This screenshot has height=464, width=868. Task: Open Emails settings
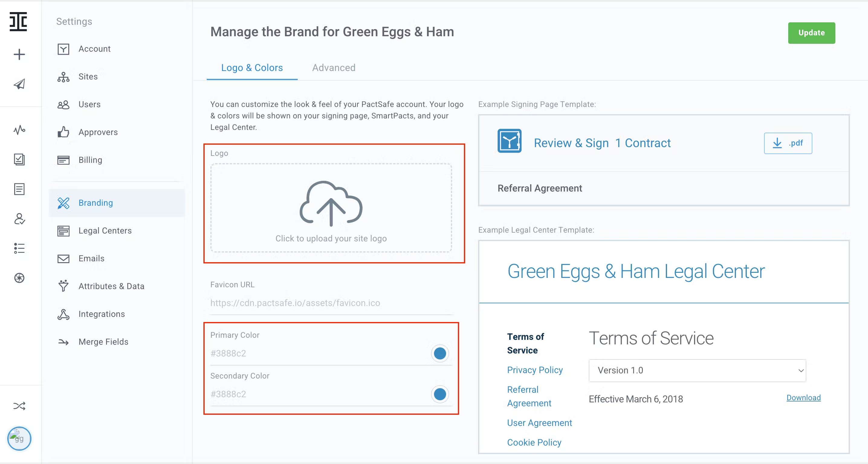[91, 258]
